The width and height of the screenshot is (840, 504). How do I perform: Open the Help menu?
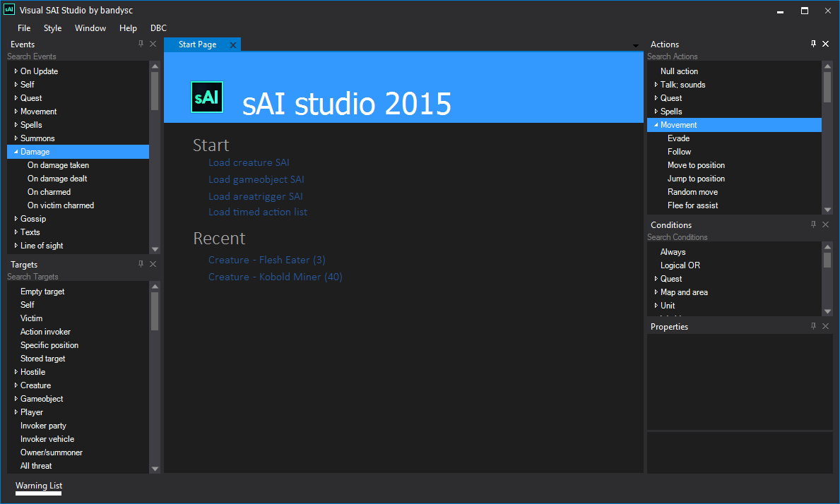128,28
